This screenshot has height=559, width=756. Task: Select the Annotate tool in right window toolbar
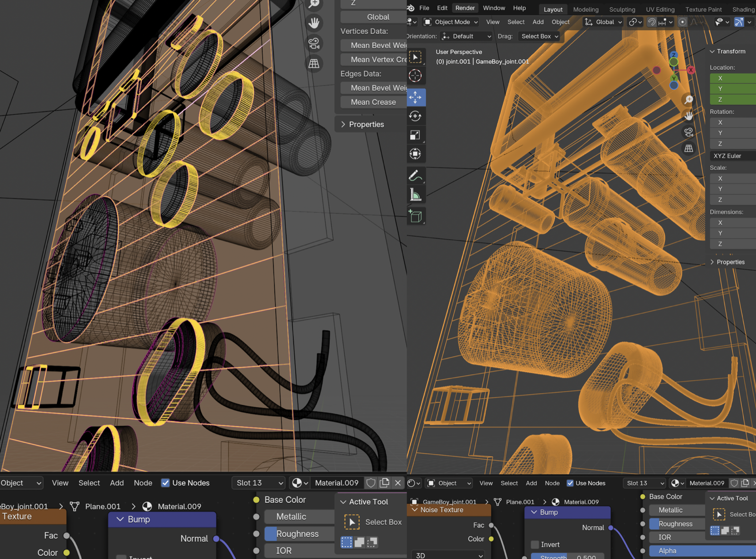(416, 176)
